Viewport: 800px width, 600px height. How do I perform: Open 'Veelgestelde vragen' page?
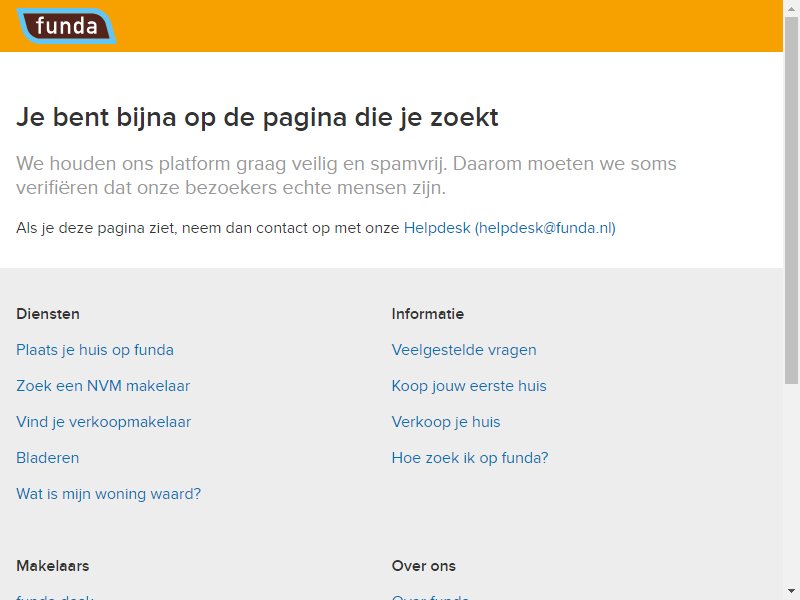(x=464, y=350)
